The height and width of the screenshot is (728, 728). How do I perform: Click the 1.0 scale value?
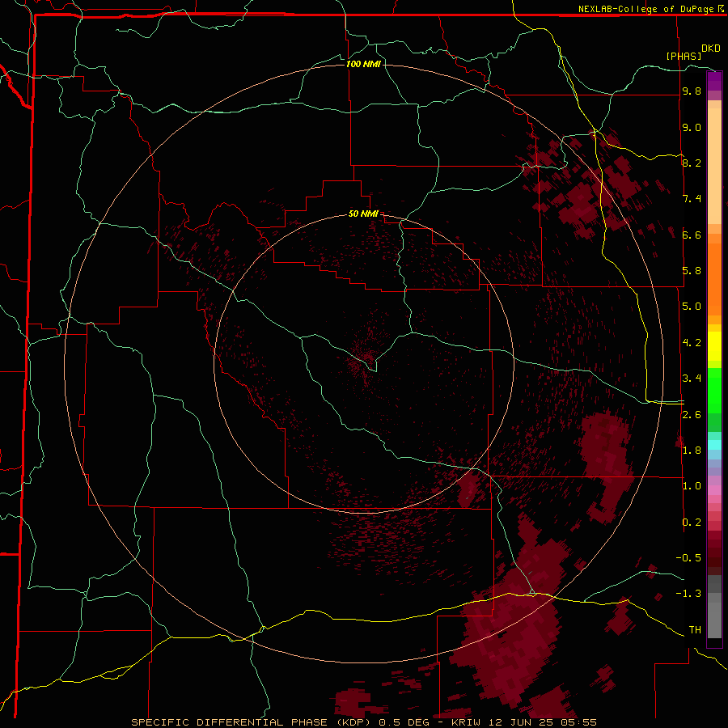(x=692, y=486)
